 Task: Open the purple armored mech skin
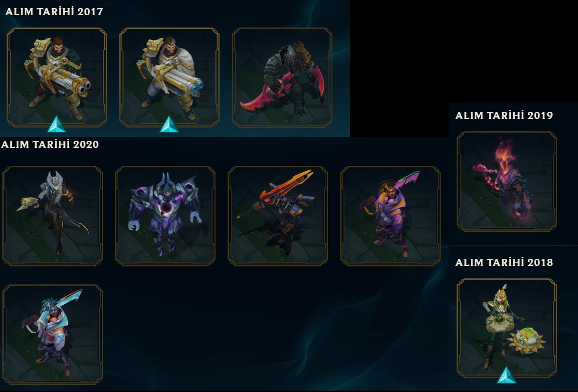point(165,216)
